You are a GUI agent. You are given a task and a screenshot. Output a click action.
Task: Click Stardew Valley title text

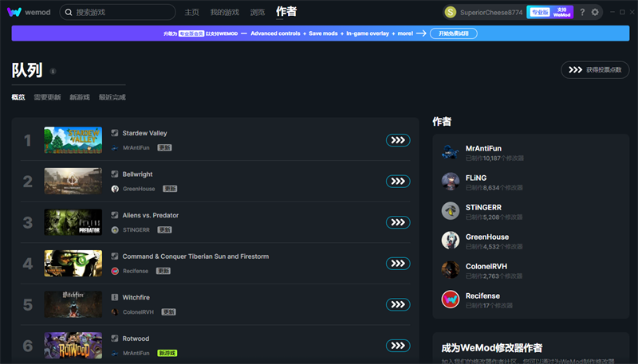point(145,133)
